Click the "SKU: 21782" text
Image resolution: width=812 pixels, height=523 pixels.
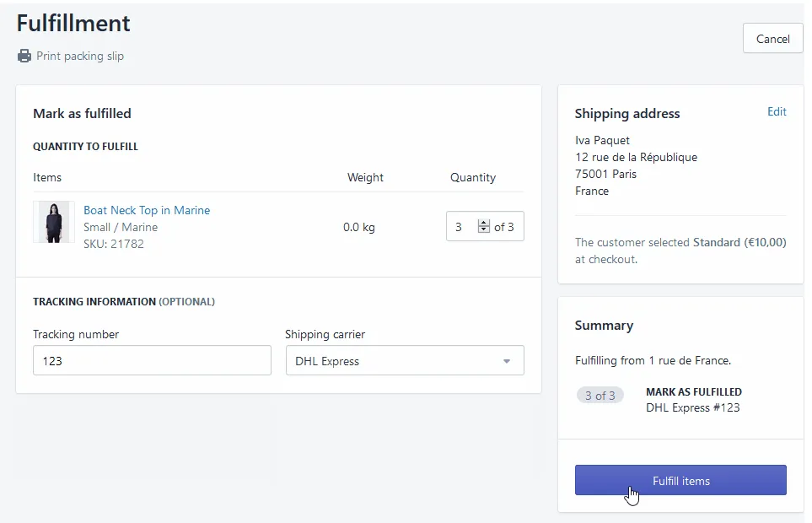[114, 244]
